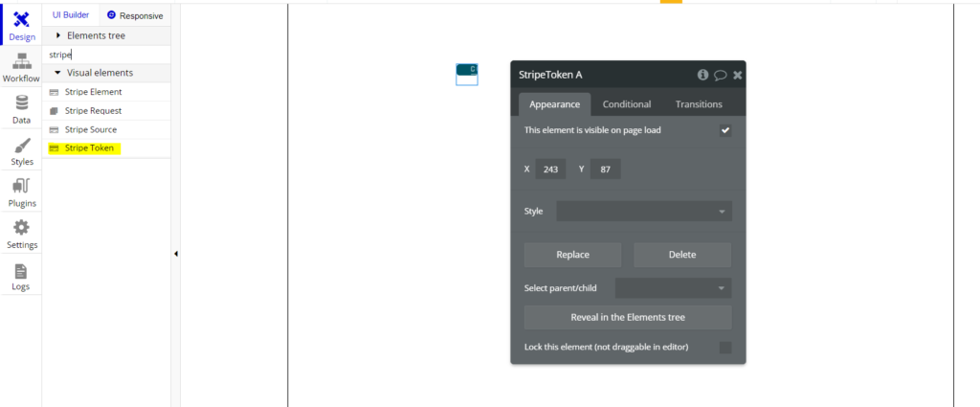The image size is (980, 407).
Task: Select the Stripe Request item
Action: 106,111
